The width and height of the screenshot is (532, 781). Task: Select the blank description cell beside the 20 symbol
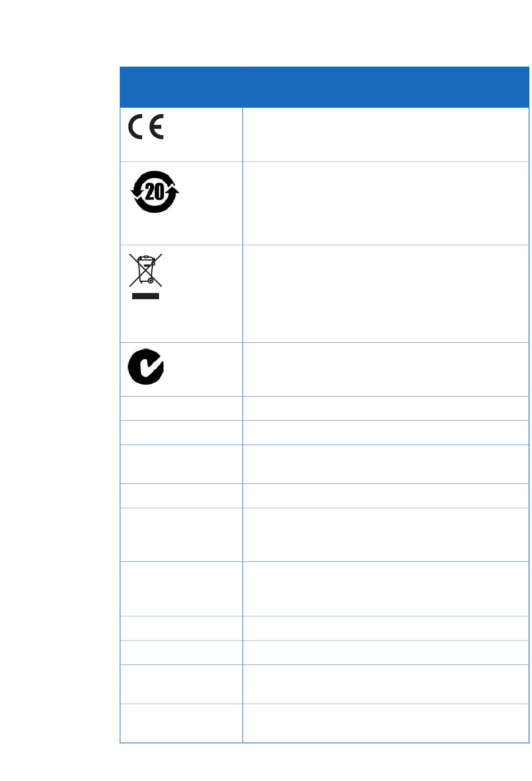point(386,203)
